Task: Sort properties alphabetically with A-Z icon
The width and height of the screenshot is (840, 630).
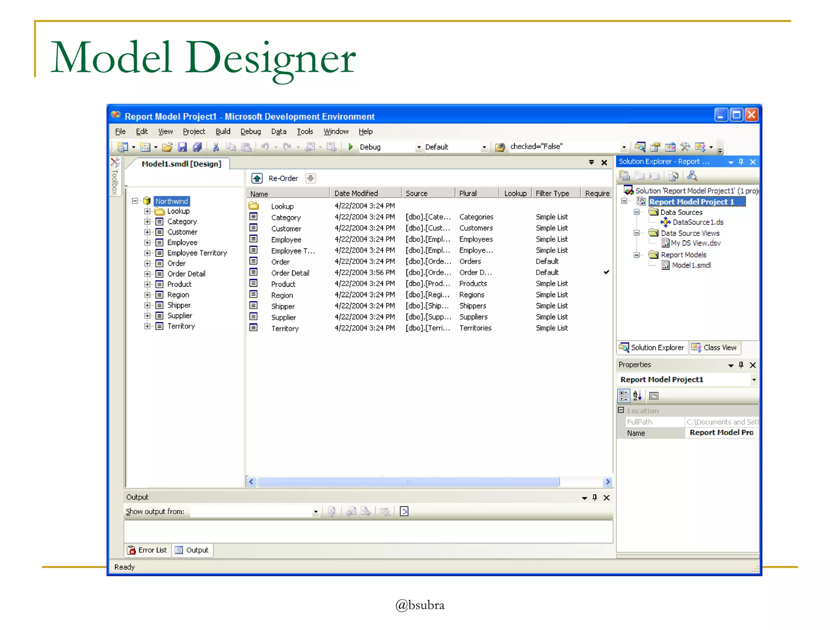Action: [x=637, y=396]
